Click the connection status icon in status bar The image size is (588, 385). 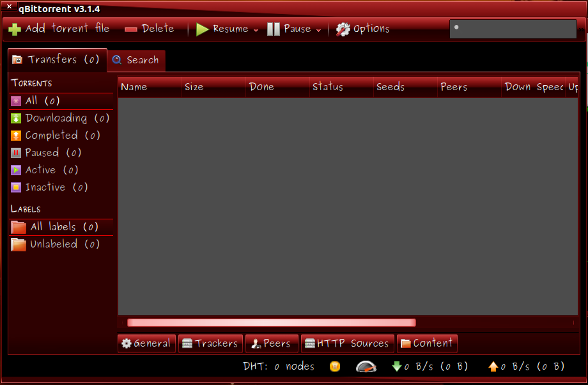coord(335,366)
